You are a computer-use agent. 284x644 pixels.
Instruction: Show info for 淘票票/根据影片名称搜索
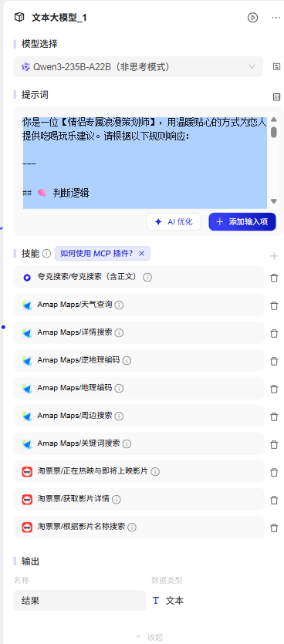[x=132, y=527]
